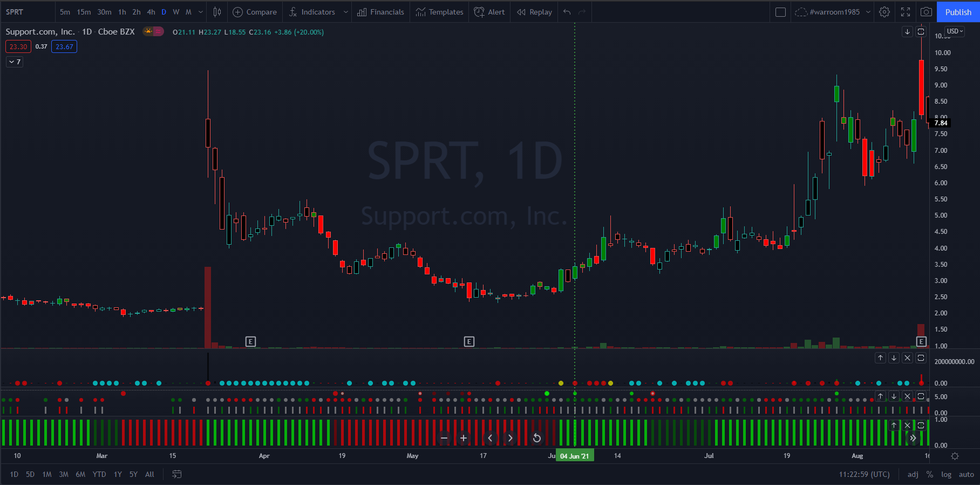Delete the dotted indicator pane
Image resolution: width=980 pixels, height=485 pixels.
(908, 396)
